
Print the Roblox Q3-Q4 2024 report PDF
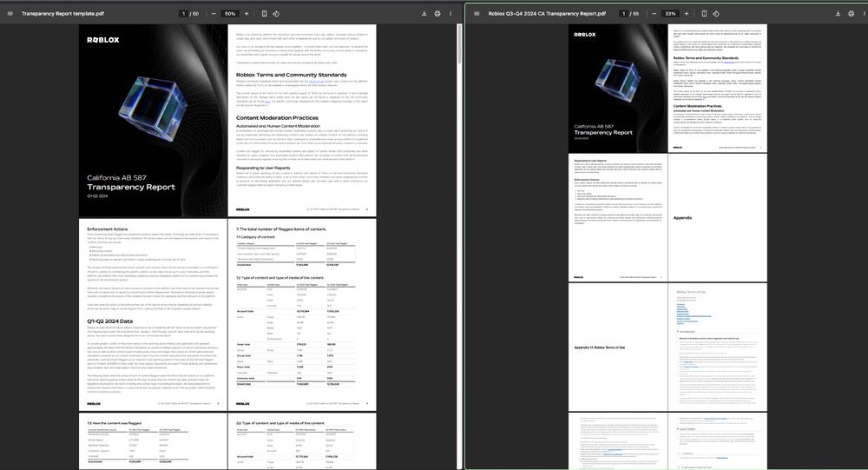click(x=851, y=13)
